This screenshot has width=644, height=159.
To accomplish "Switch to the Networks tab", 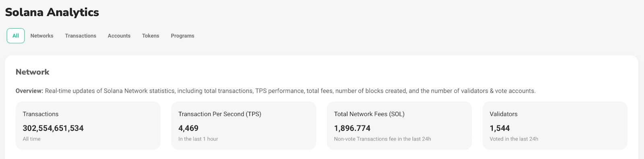I will click(x=42, y=36).
